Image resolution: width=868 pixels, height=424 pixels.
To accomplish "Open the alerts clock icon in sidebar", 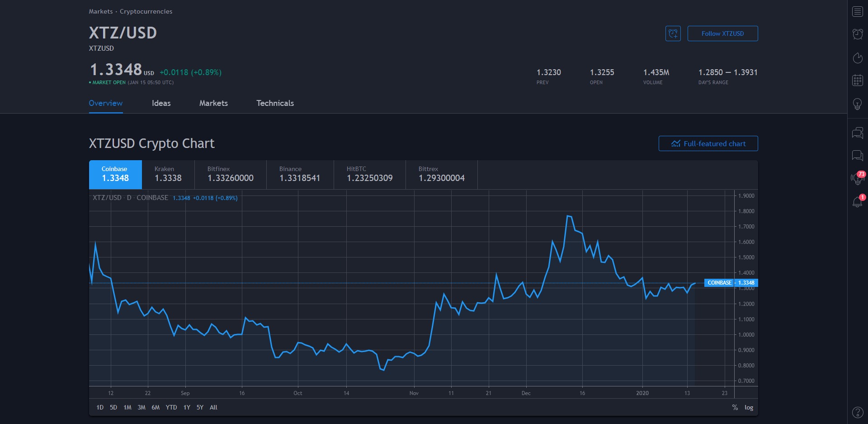I will (x=858, y=34).
